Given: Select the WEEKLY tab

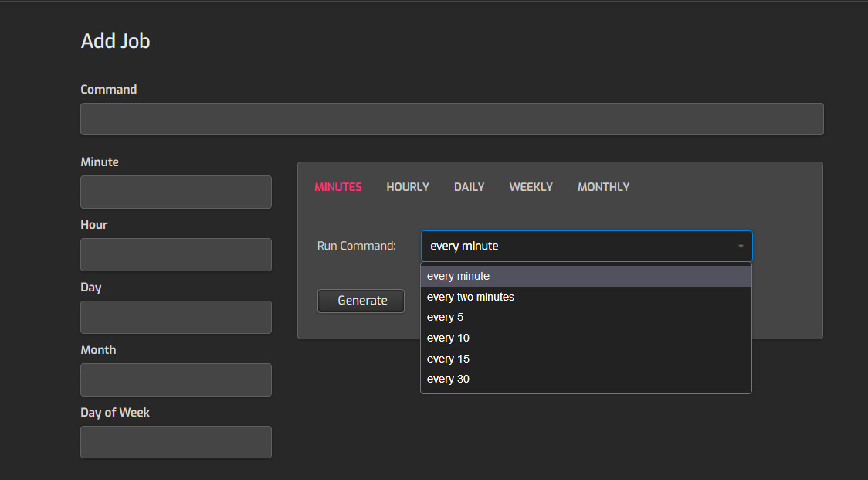Looking at the screenshot, I should pos(531,187).
